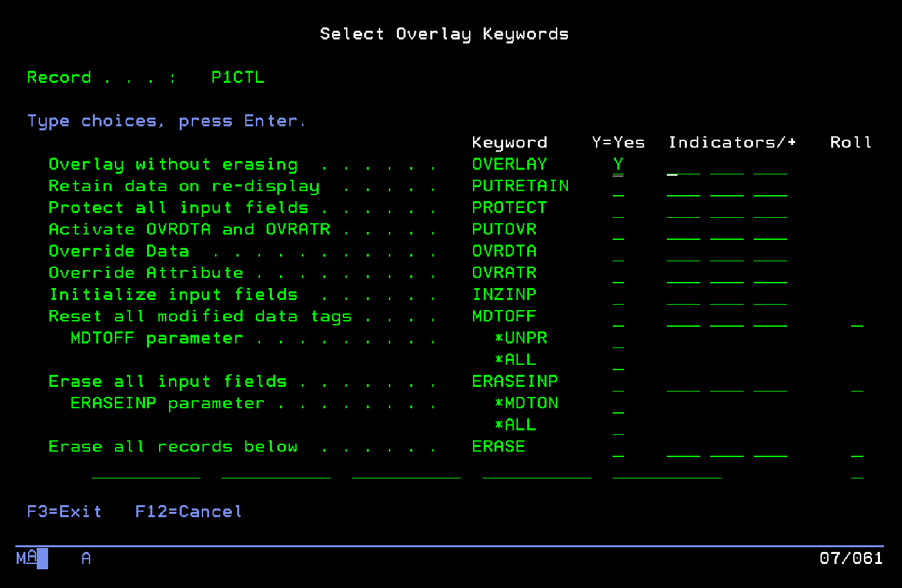Viewport: 902px width, 588px height.
Task: Select third indicator field on PUTOVR row
Action: [770, 230]
